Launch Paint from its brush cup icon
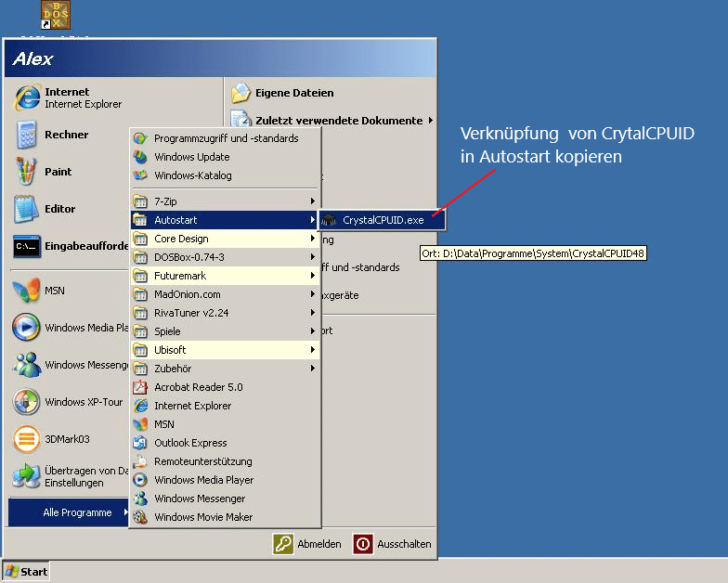728x583 pixels. (x=26, y=171)
